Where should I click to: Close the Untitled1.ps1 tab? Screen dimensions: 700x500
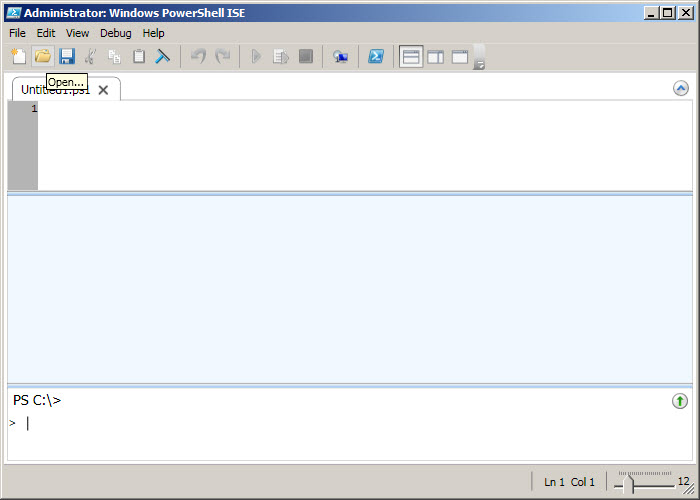pyautogui.click(x=103, y=90)
